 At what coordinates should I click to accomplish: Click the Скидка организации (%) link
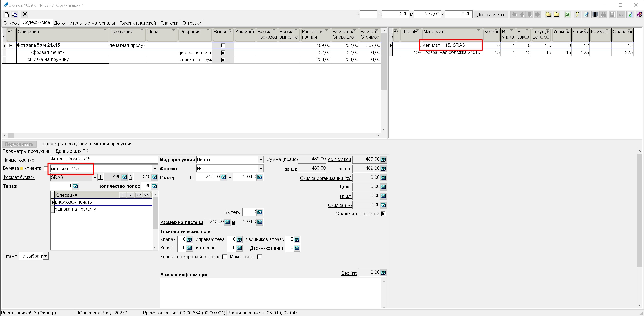click(x=326, y=178)
